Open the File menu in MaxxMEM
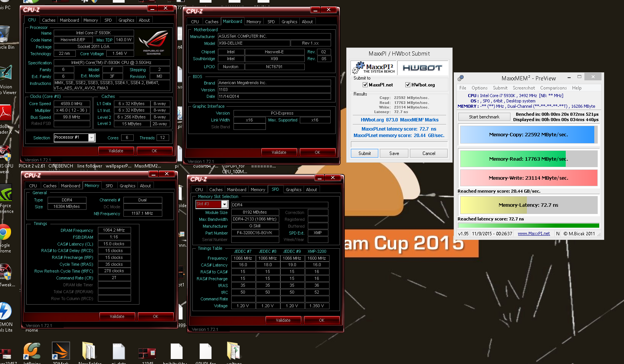Viewport: 624px width, 364px height. click(462, 88)
